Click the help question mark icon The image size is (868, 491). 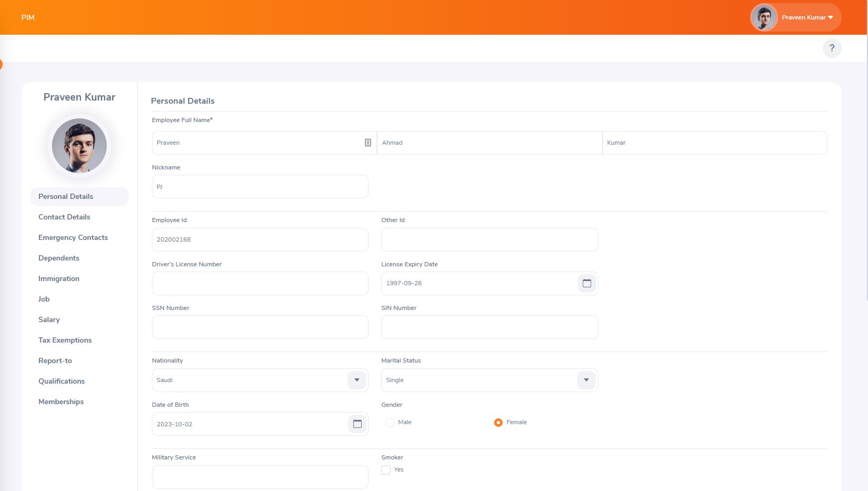831,48
